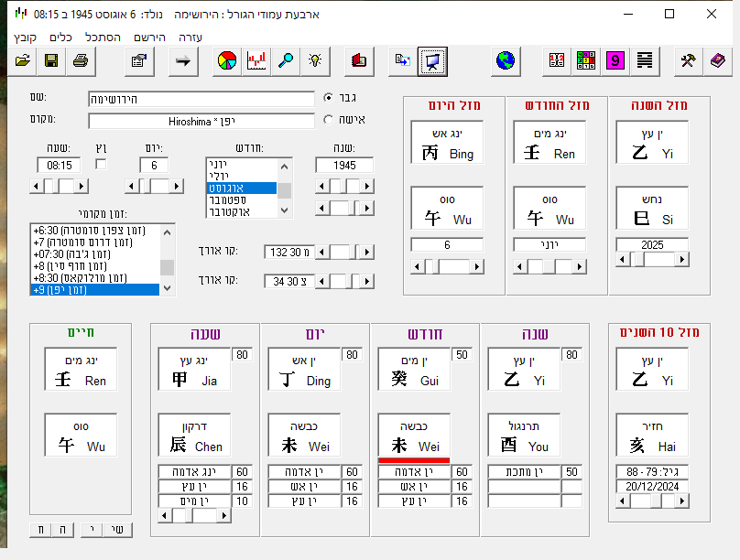Image resolution: width=740 pixels, height=560 pixels.
Task: Click the ה button below life pillar
Action: (x=63, y=530)
